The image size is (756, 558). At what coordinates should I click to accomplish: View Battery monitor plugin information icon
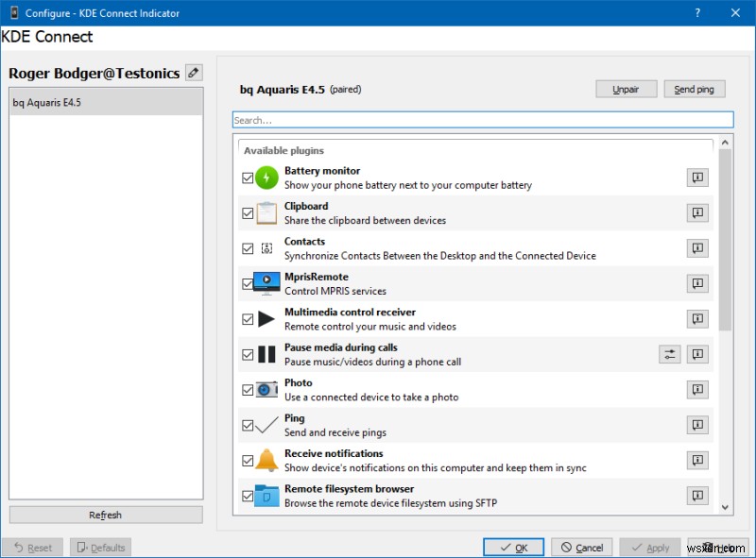tap(697, 178)
